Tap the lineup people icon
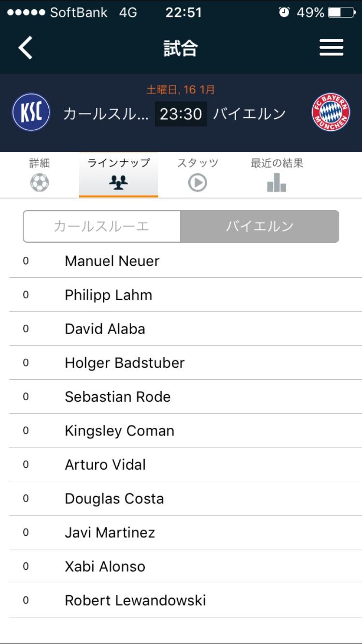This screenshot has width=362, height=644. (118, 183)
